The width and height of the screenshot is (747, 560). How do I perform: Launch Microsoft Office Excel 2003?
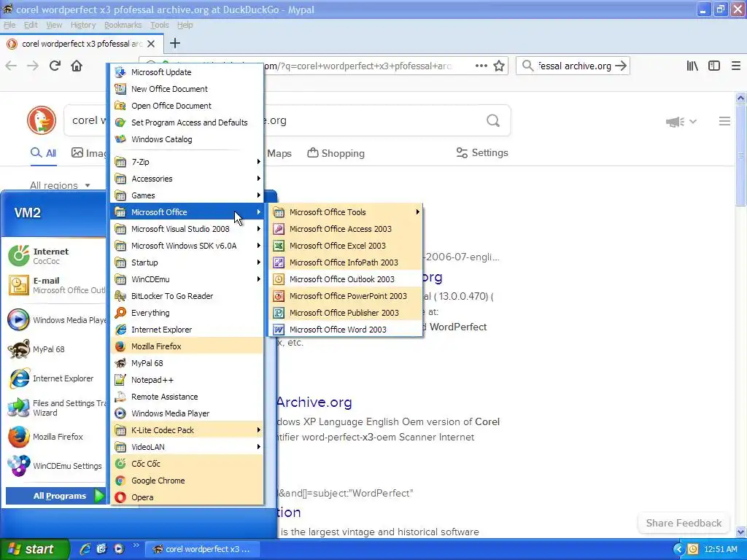pyautogui.click(x=345, y=246)
